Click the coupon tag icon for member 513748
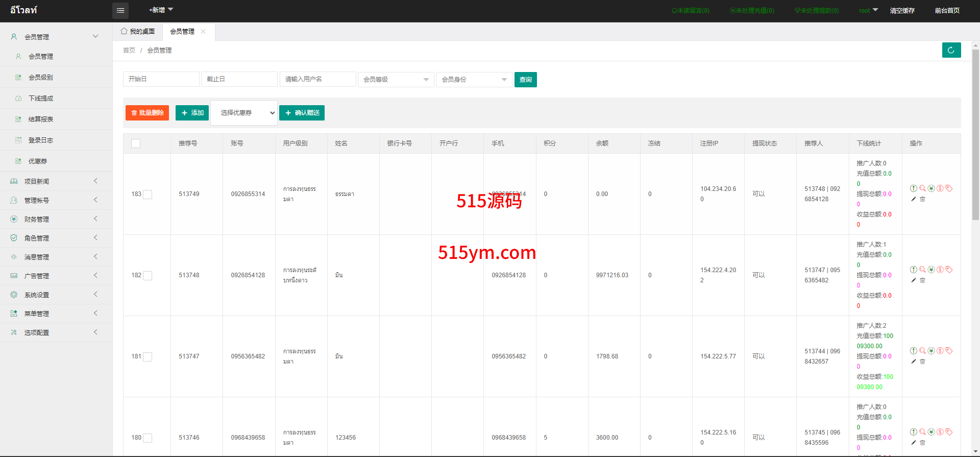The image size is (980, 457). click(949, 270)
